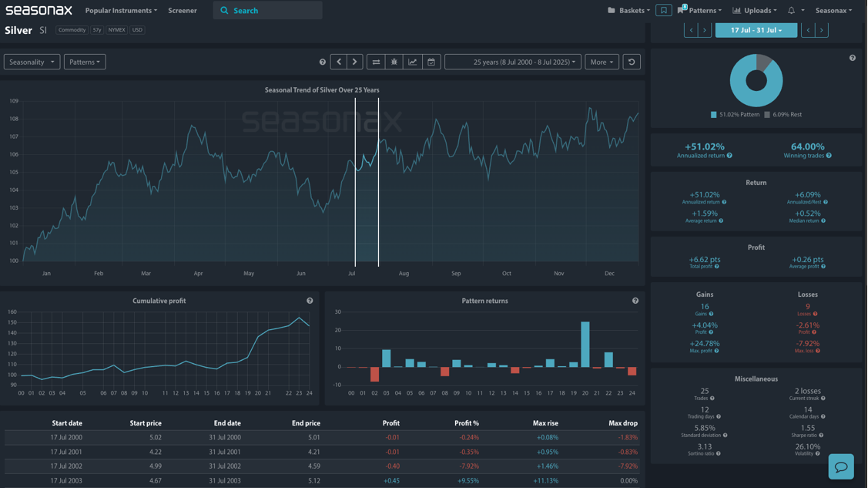Click the help icon next to Average return

[x=721, y=221]
